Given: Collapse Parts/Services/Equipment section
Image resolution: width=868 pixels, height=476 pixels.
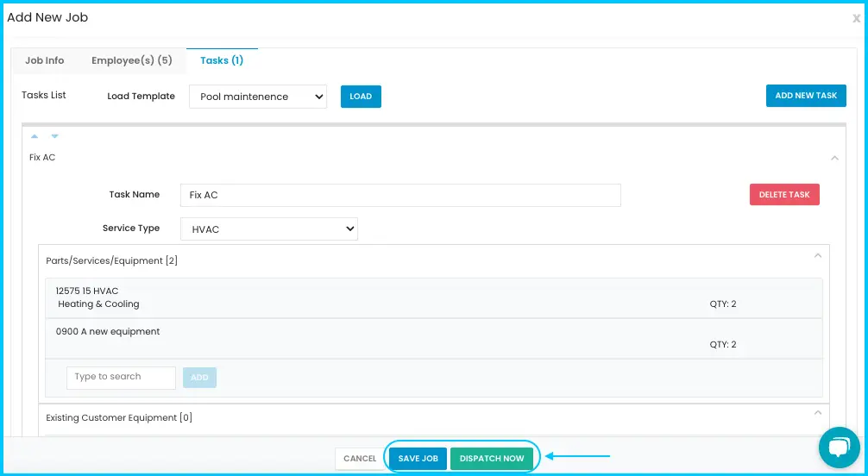Looking at the screenshot, I should point(818,256).
